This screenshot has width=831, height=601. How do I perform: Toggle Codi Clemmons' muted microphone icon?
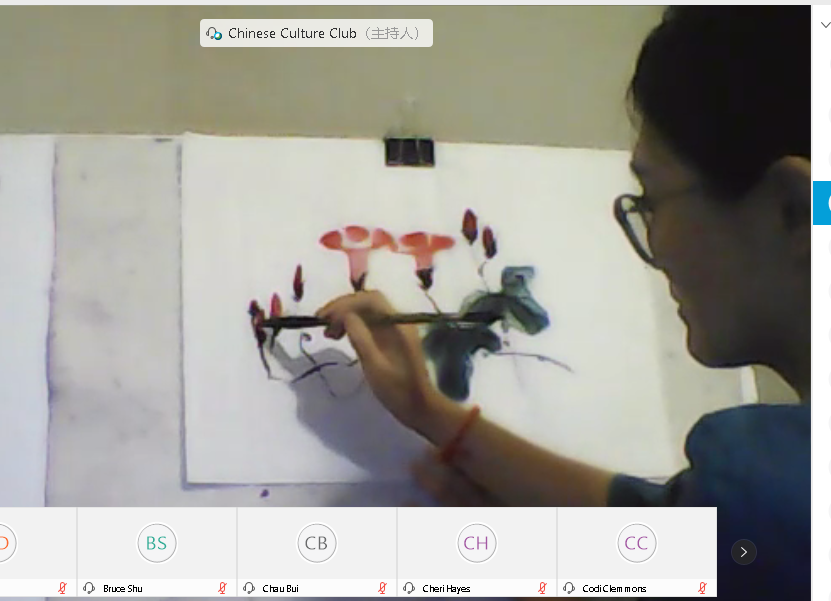702,588
